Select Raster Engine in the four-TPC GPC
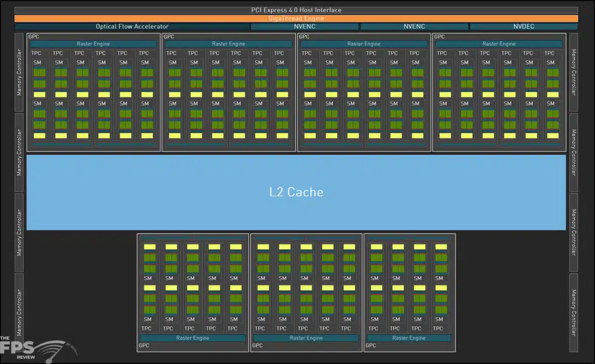 pyautogui.click(x=408, y=338)
